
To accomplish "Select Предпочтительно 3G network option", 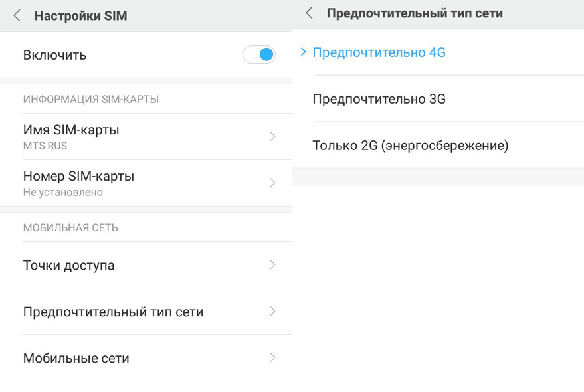I will pos(379,99).
